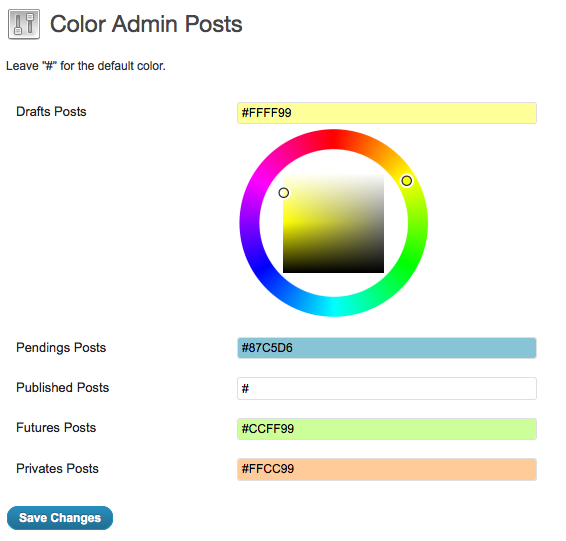
Task: Click the Drafts Posts label
Action: pyautogui.click(x=51, y=112)
